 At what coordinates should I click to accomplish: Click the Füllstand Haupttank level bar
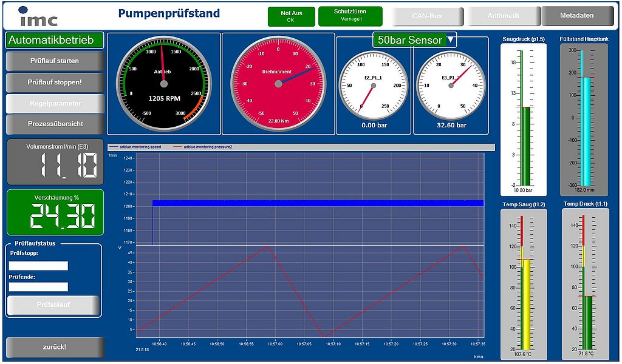click(x=584, y=115)
